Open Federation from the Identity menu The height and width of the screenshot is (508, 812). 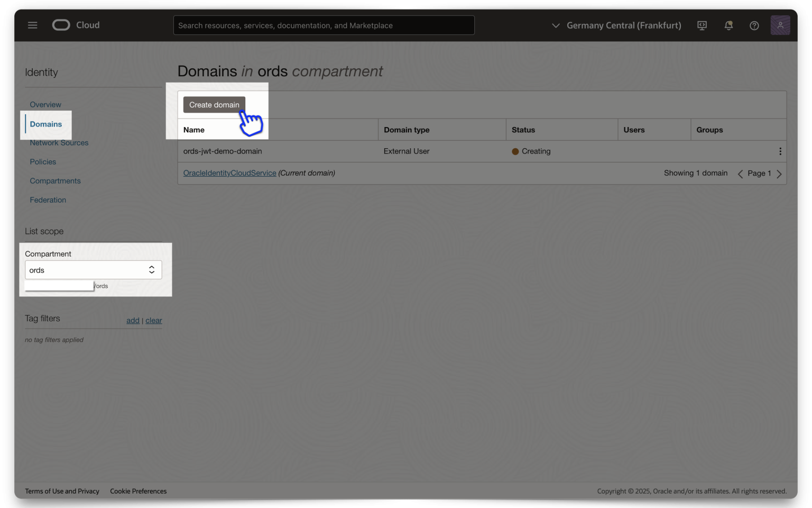(x=48, y=199)
